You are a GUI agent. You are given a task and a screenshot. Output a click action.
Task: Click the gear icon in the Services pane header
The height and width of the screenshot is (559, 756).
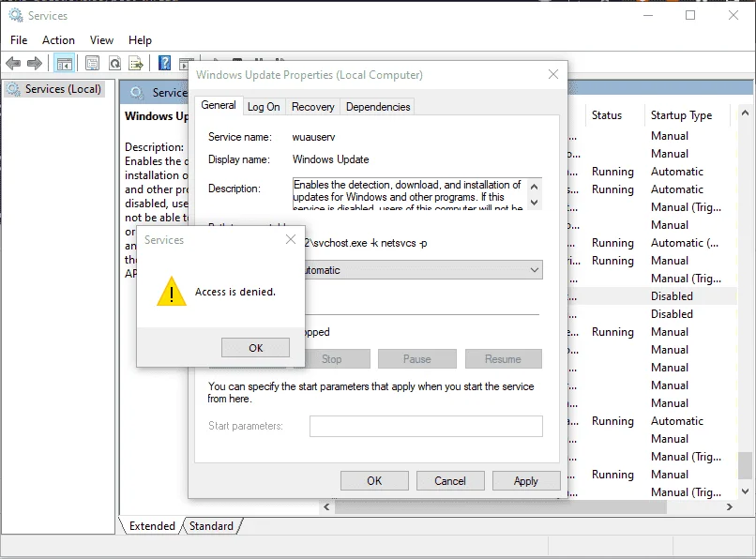(137, 93)
